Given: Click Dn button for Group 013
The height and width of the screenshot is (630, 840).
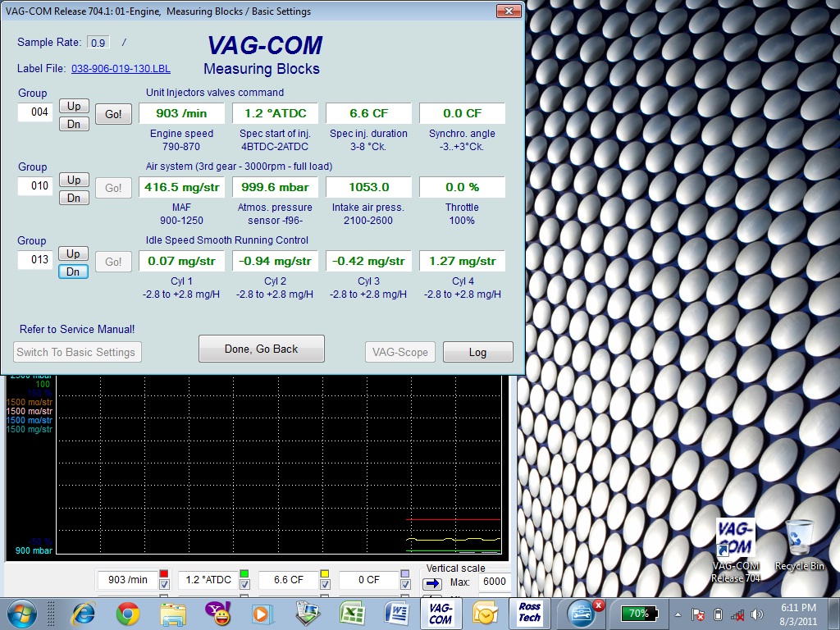Looking at the screenshot, I should tap(73, 272).
